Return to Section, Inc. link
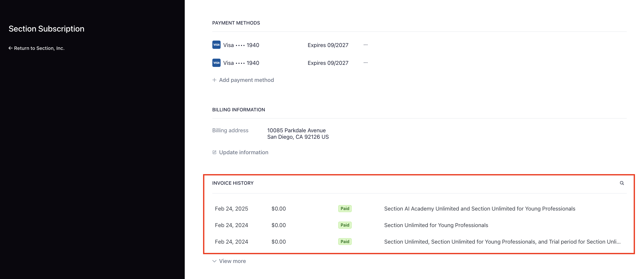Screen dimensions: 644x279 point(39,48)
